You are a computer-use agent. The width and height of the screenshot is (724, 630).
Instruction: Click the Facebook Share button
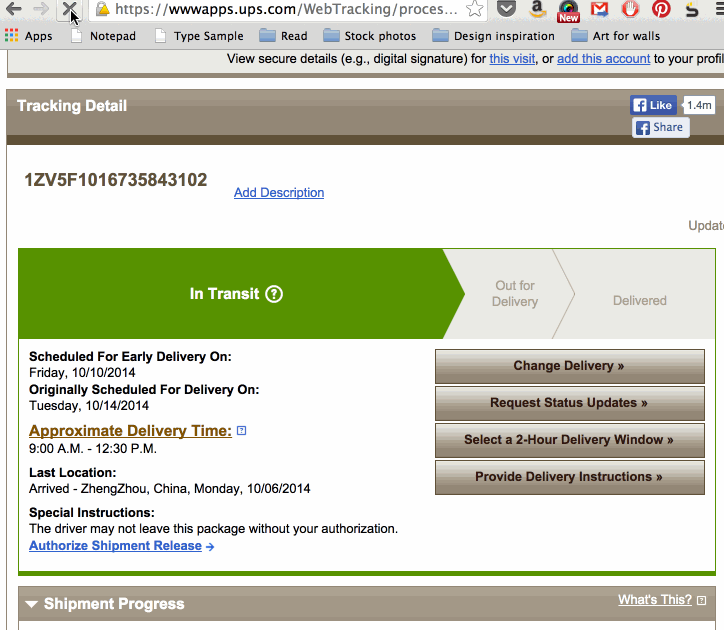661,127
